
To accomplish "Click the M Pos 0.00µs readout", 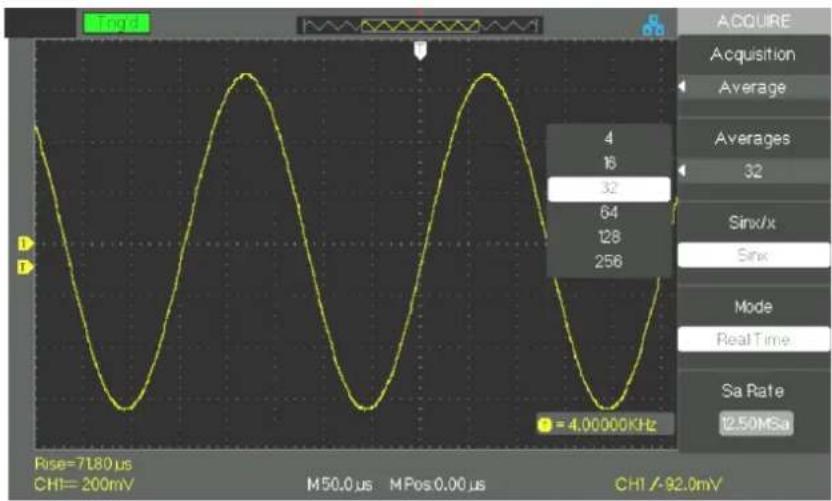I will coord(438,485).
